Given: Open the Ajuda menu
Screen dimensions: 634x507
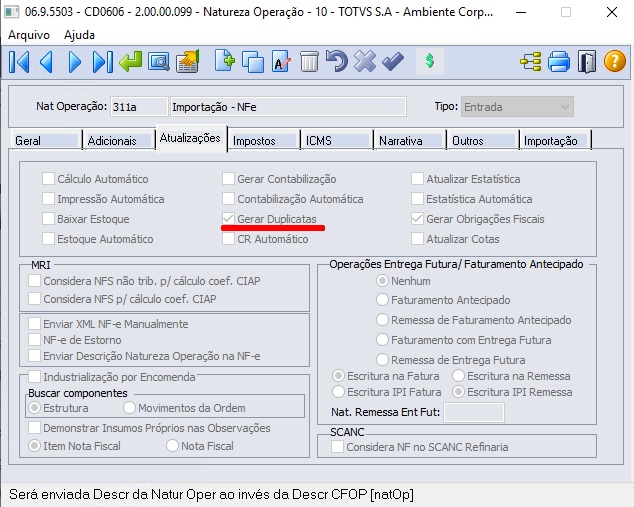Looking at the screenshot, I should pos(79,35).
